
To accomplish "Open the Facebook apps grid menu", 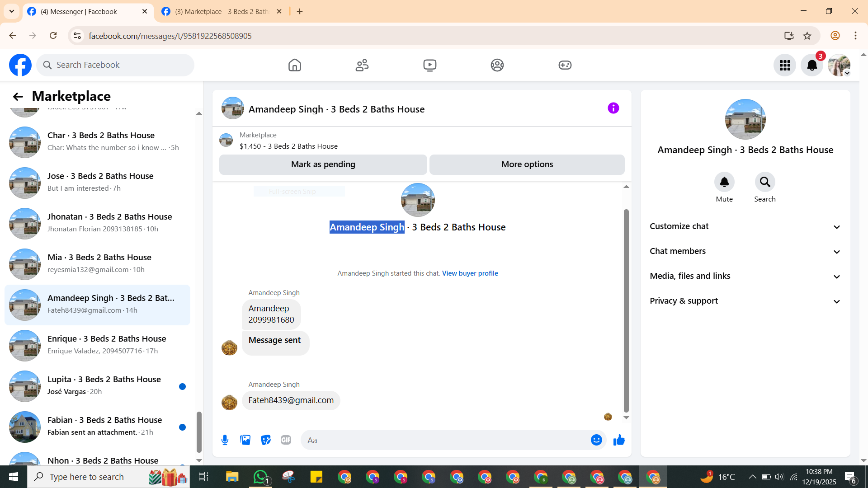I will [x=785, y=66].
